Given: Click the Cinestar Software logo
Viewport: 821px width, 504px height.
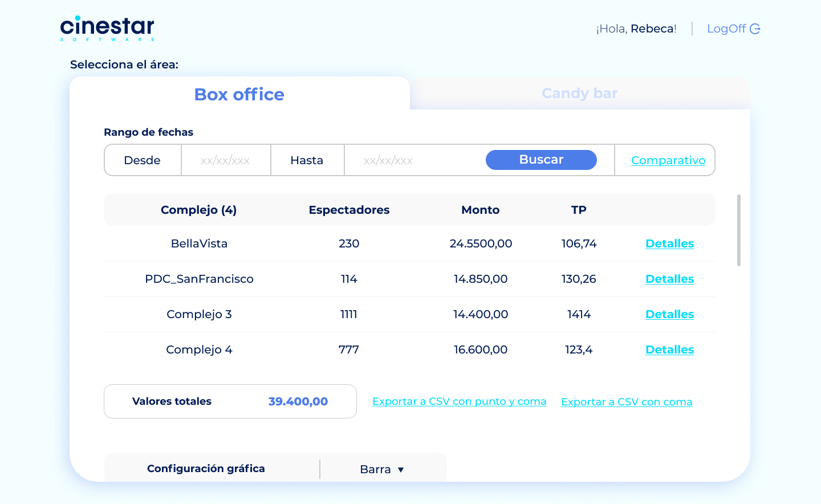Looking at the screenshot, I should click(x=107, y=29).
